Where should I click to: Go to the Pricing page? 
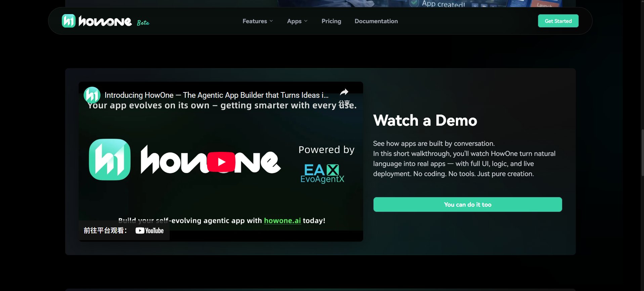click(331, 21)
